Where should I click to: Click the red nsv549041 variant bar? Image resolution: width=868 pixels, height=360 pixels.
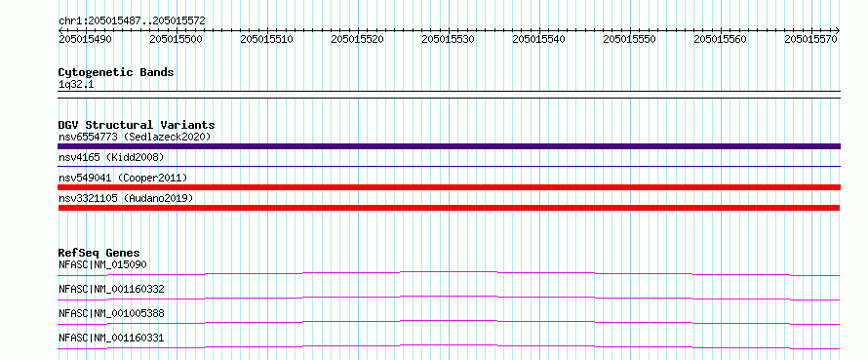pyautogui.click(x=449, y=187)
